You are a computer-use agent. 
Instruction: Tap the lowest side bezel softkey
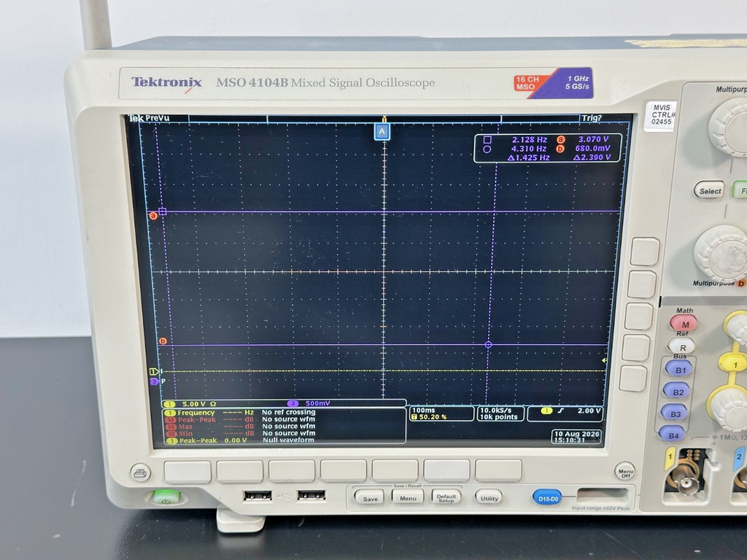(x=634, y=379)
